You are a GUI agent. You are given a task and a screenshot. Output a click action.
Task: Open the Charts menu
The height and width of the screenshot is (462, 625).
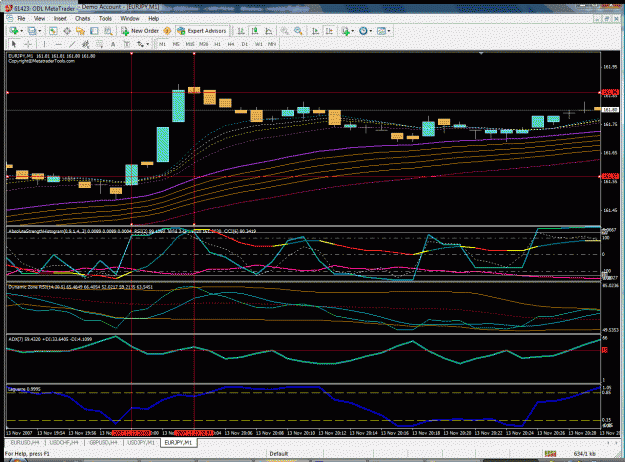[83, 18]
